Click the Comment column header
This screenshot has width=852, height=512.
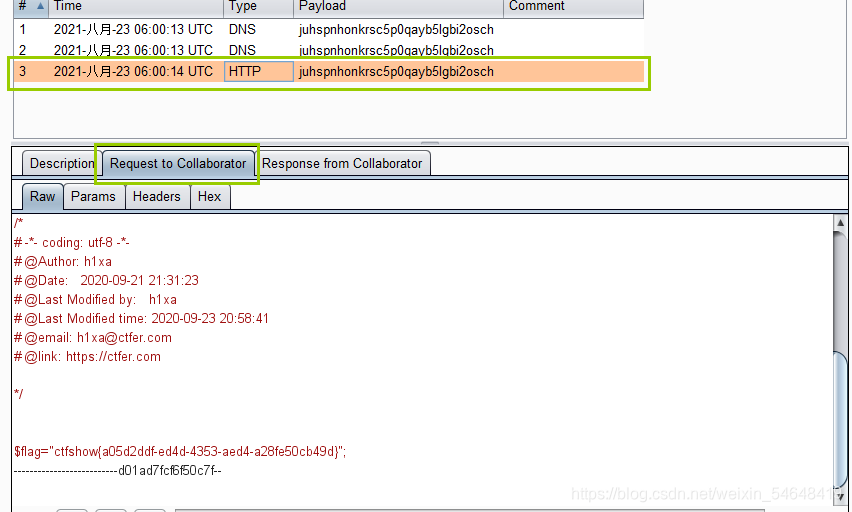click(573, 7)
